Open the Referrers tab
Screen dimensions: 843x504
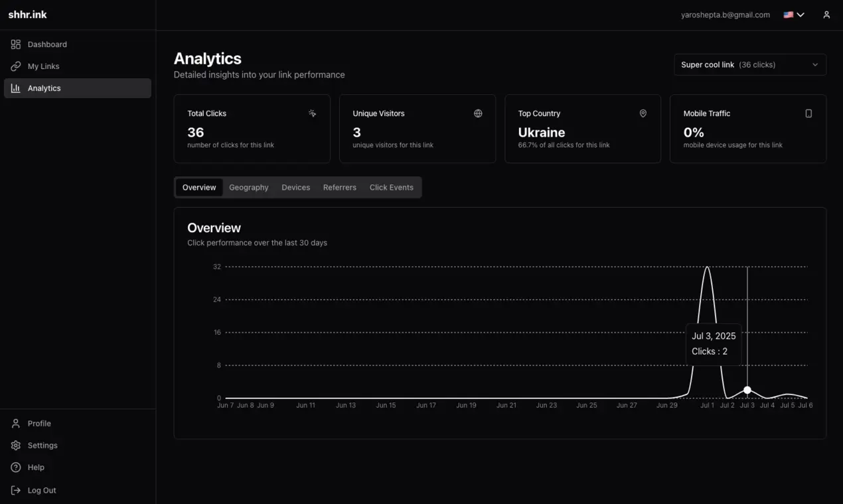pyautogui.click(x=340, y=188)
